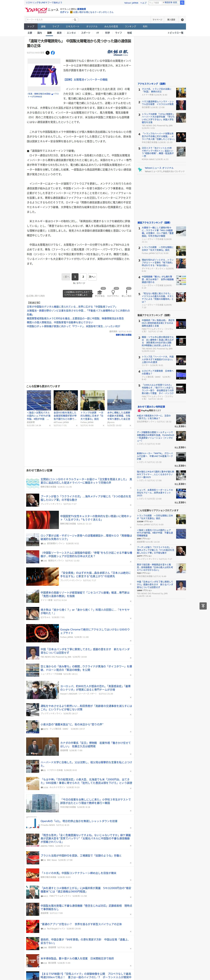Viewport: 210px width, 980px height.
Task: Close the reaction support tooltip
Action: [x=91, y=292]
